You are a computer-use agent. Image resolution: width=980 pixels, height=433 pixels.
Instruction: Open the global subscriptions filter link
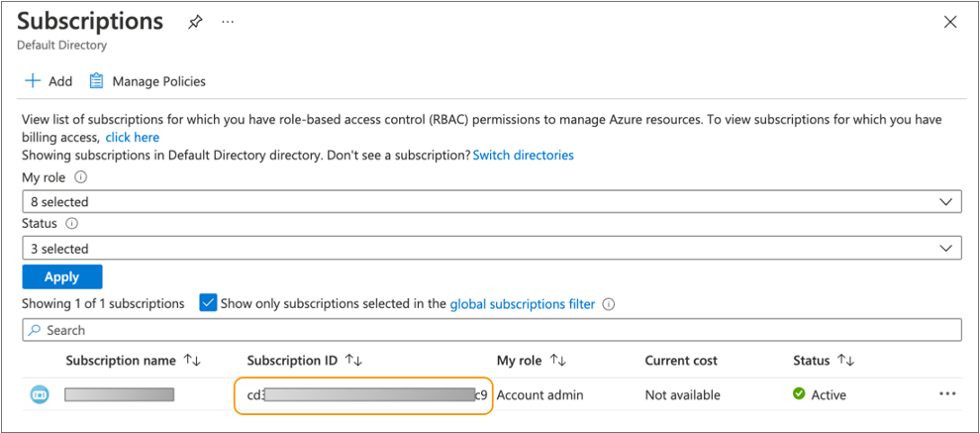click(523, 304)
